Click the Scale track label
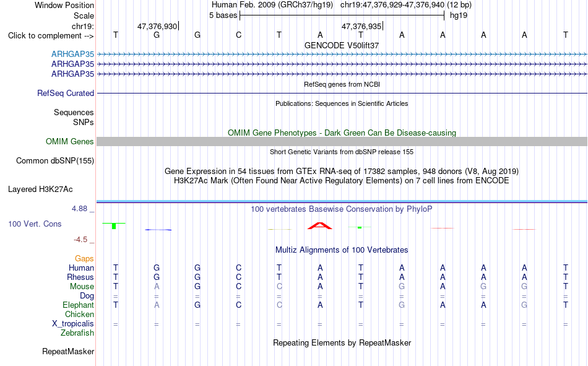Screen dimensions: 588x366 click(84, 15)
